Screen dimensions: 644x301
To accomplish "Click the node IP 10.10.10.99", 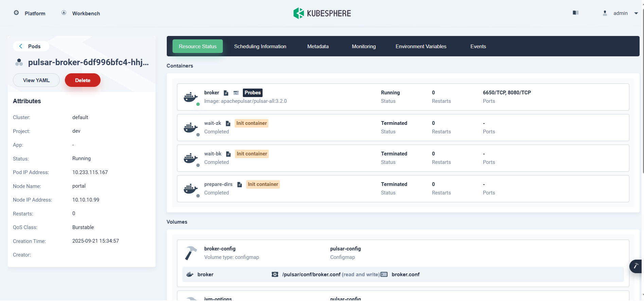I will coord(86,200).
